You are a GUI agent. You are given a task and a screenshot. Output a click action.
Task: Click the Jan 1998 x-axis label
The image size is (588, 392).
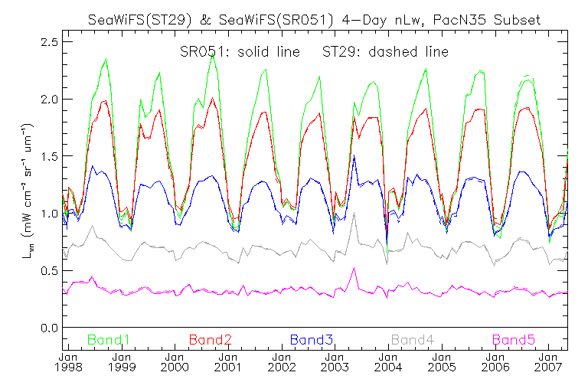click(x=68, y=362)
